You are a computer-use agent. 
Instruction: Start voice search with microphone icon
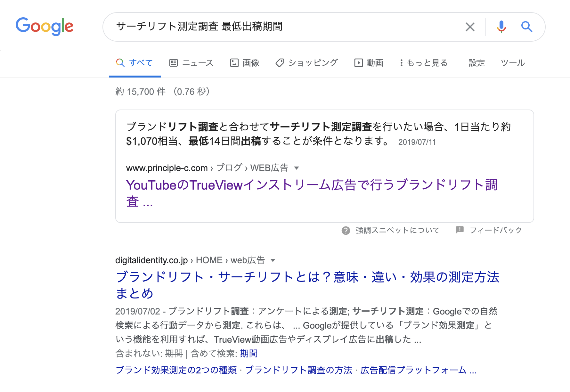pos(501,27)
